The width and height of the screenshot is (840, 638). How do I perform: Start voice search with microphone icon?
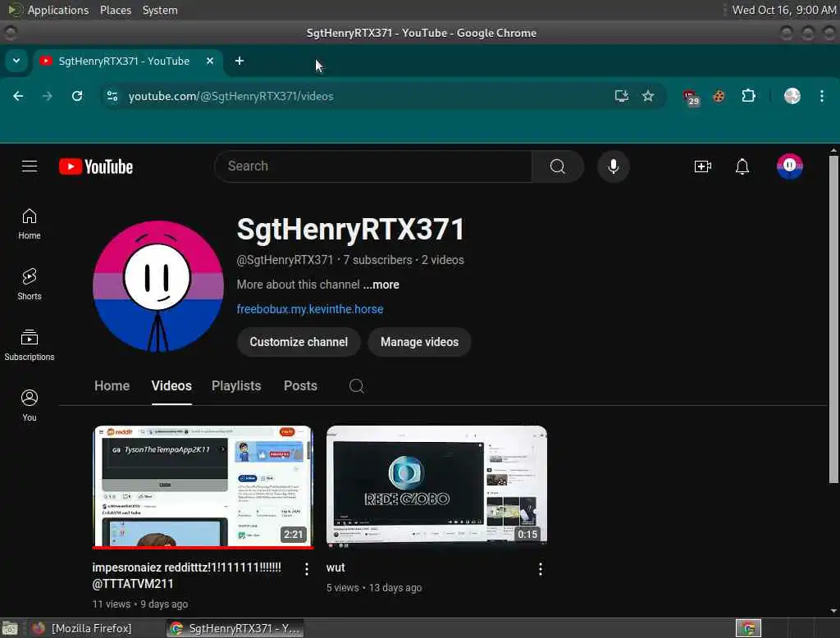614,166
